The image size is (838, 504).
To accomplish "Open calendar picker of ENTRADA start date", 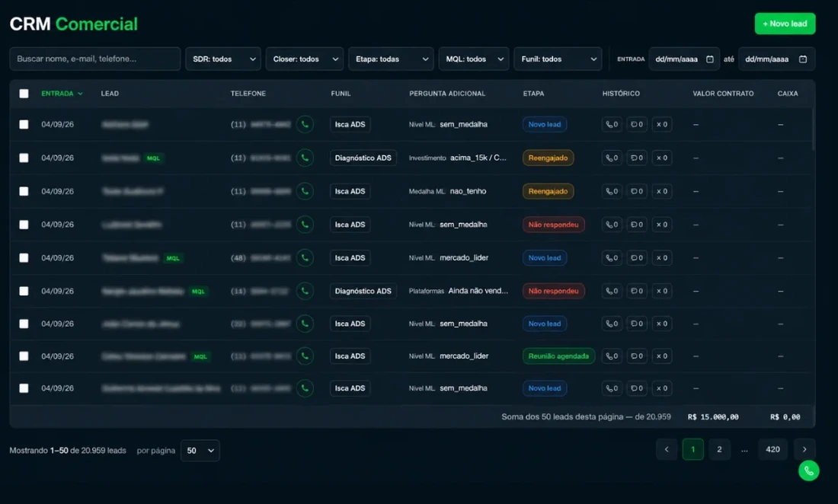I will pyautogui.click(x=710, y=59).
